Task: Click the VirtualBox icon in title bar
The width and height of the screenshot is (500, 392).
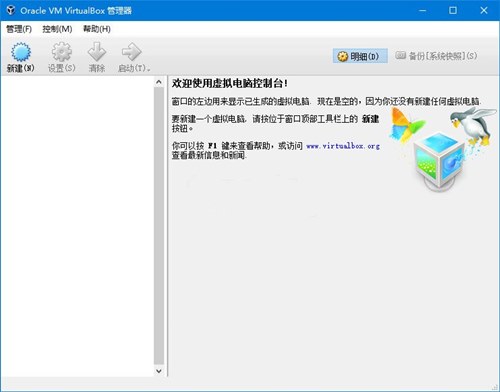Action: [11, 10]
